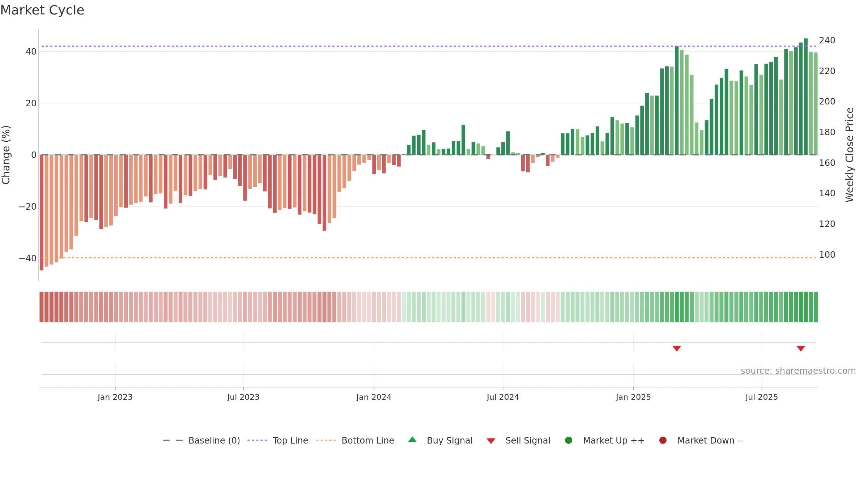The width and height of the screenshot is (868, 488).
Task: Click the Bottom Line orange dotted legend marker
Action: coord(326,440)
